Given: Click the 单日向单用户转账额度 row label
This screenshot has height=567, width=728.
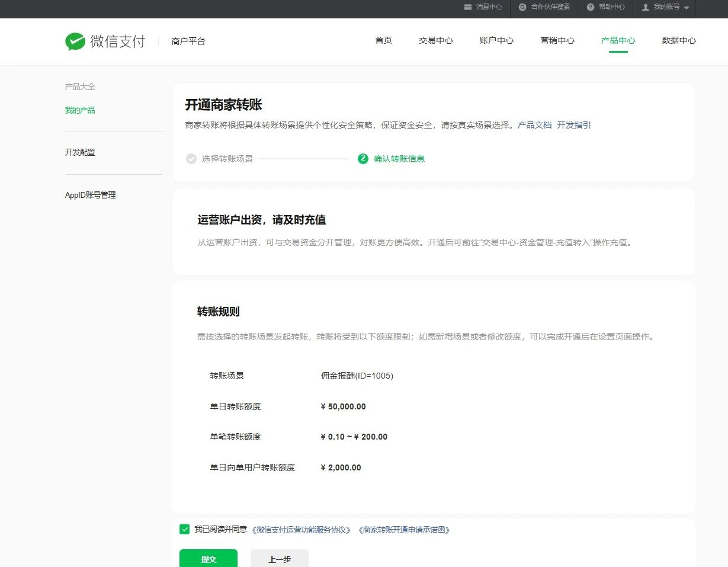Looking at the screenshot, I should 252,467.
